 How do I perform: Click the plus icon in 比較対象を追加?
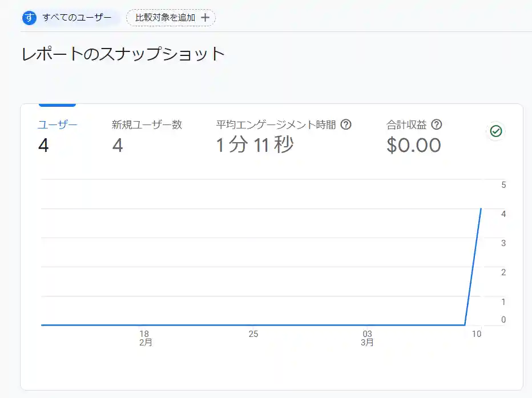[205, 18]
